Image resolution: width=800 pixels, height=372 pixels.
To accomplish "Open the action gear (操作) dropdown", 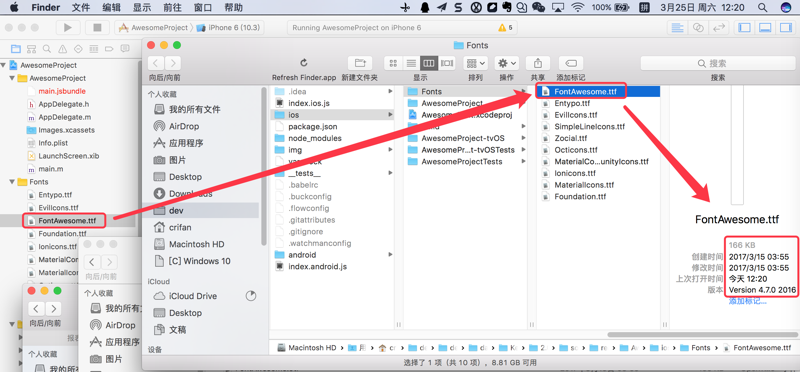I will click(507, 63).
